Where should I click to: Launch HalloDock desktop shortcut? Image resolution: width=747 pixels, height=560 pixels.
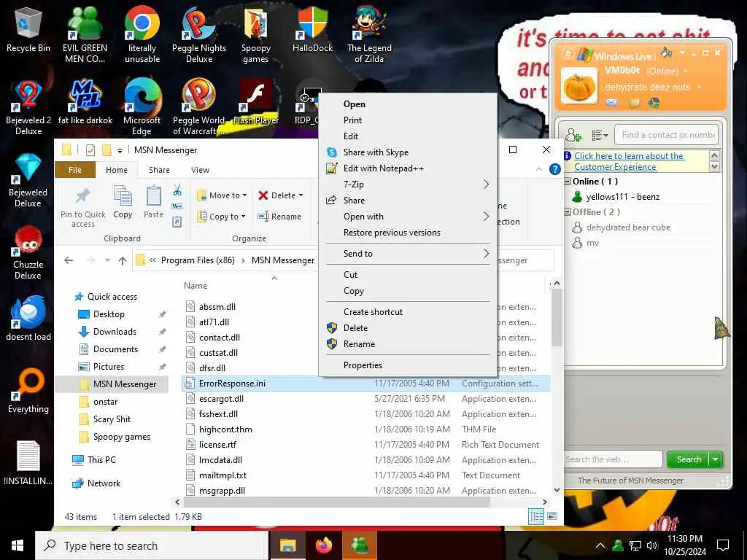312,30
